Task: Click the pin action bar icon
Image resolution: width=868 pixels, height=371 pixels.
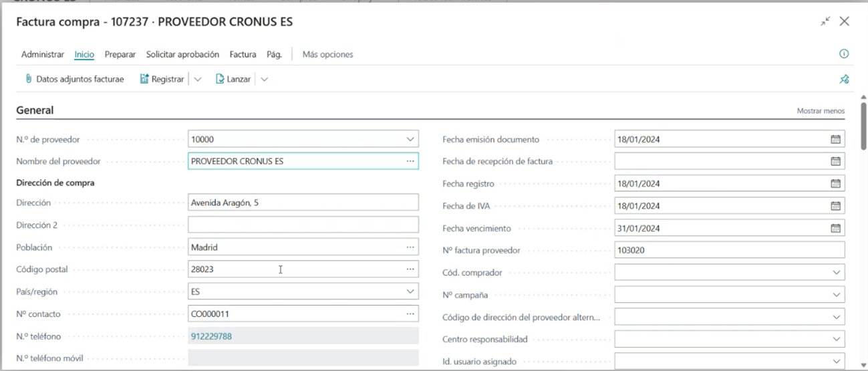Action: [844, 79]
